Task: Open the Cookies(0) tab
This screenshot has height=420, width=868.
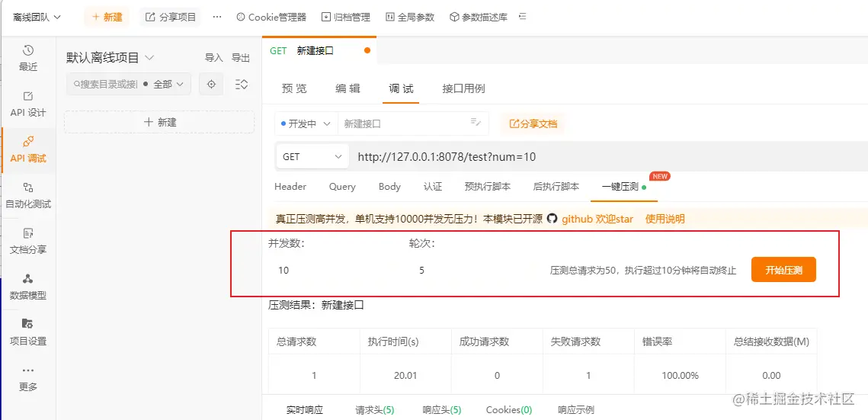Action: pyautogui.click(x=509, y=410)
